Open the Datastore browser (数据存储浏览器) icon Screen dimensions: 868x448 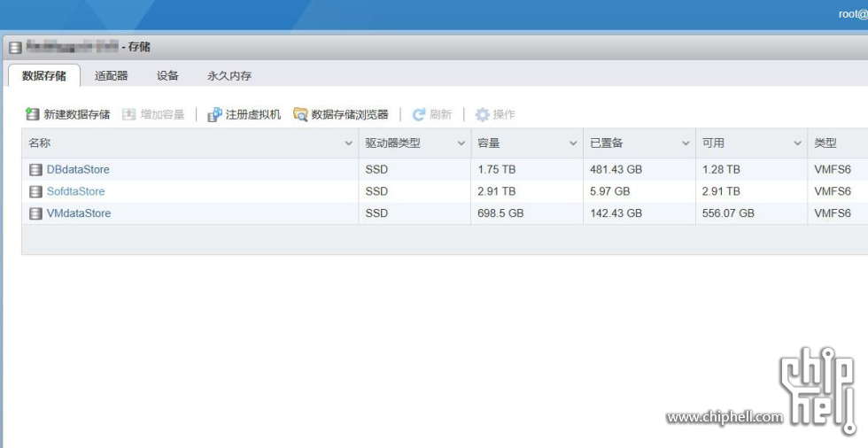(301, 114)
